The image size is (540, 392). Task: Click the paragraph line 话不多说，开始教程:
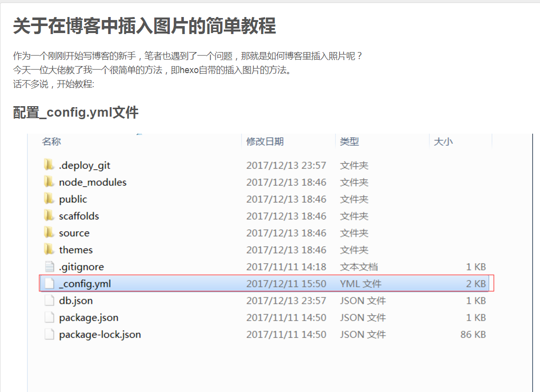click(x=54, y=84)
